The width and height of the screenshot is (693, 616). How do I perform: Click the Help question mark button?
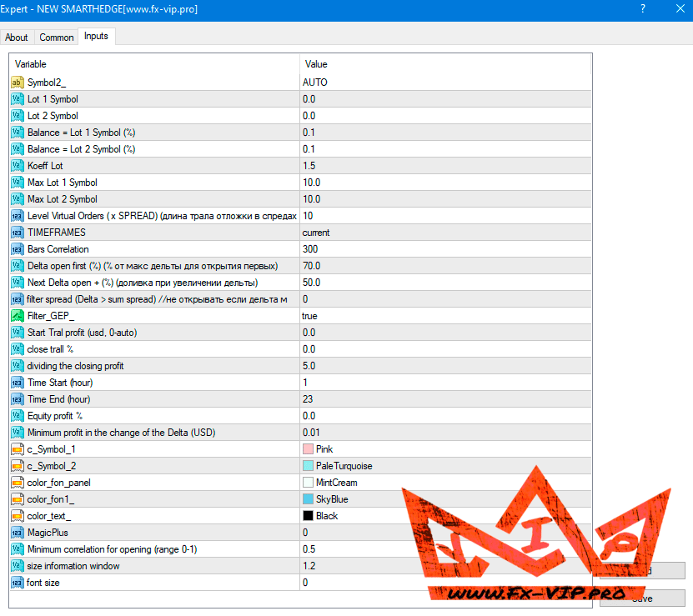[x=642, y=9]
